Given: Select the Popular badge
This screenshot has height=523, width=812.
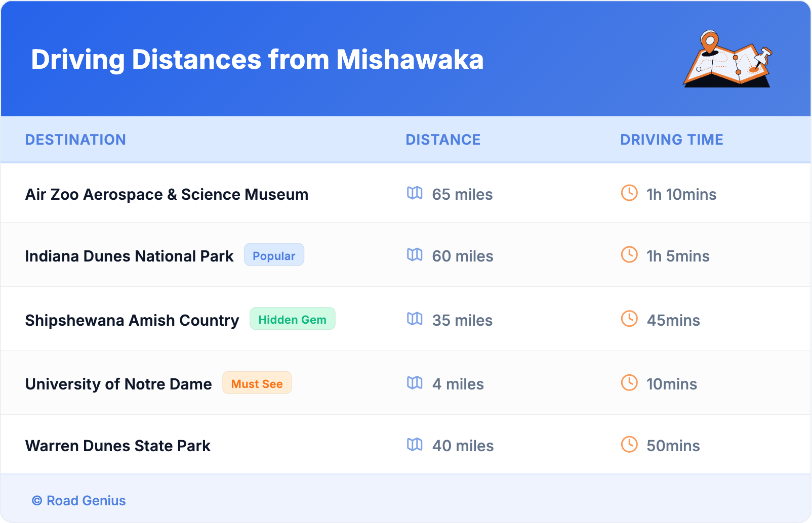Looking at the screenshot, I should tap(274, 255).
